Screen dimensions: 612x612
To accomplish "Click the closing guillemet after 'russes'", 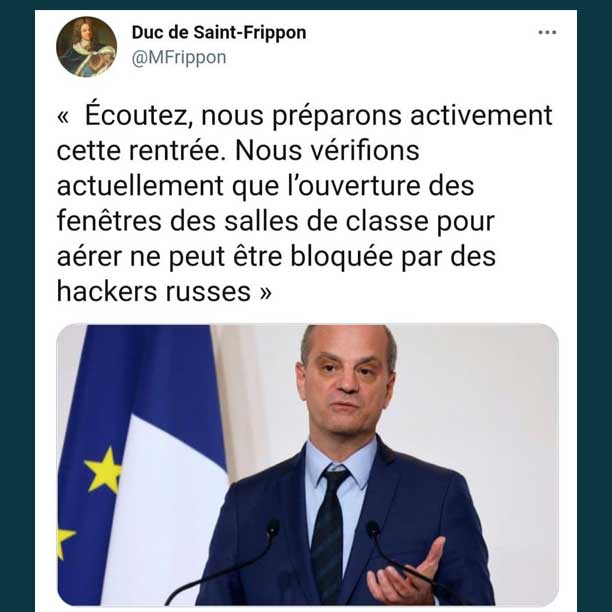I will [265, 293].
